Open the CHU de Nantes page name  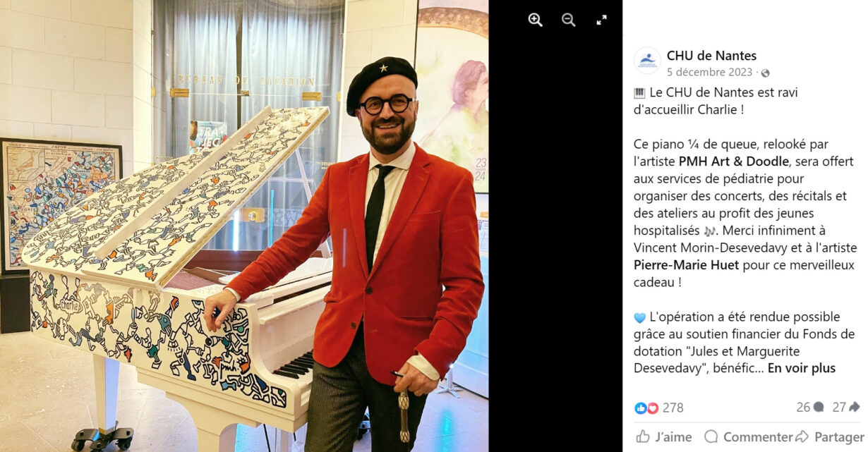coord(711,56)
